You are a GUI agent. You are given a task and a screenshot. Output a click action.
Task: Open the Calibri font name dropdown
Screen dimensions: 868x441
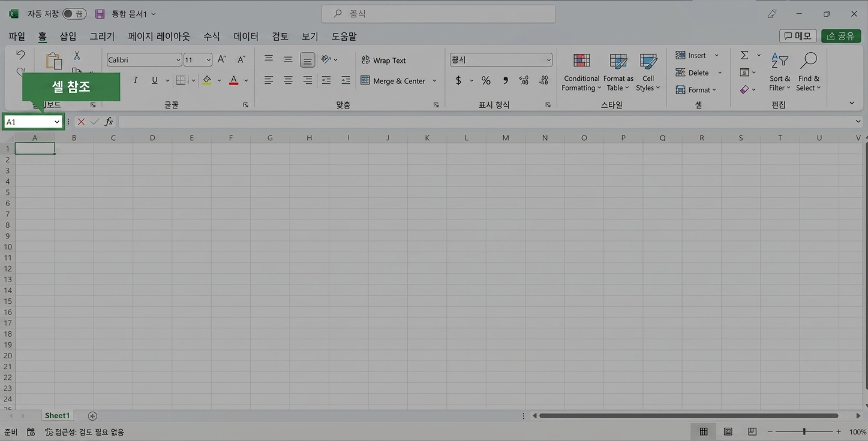click(x=178, y=60)
